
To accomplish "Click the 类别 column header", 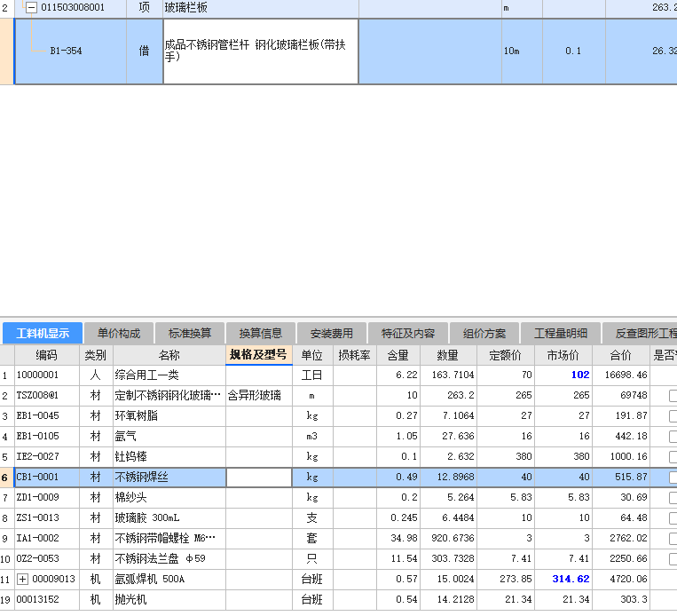I will pyautogui.click(x=96, y=355).
